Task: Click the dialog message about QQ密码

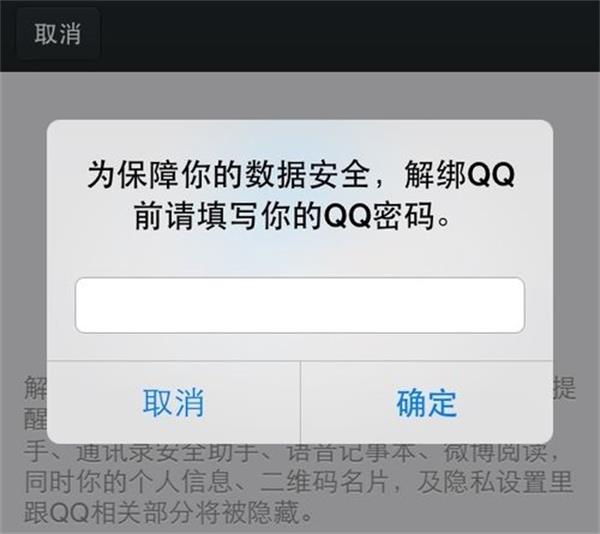Action: 300,195
